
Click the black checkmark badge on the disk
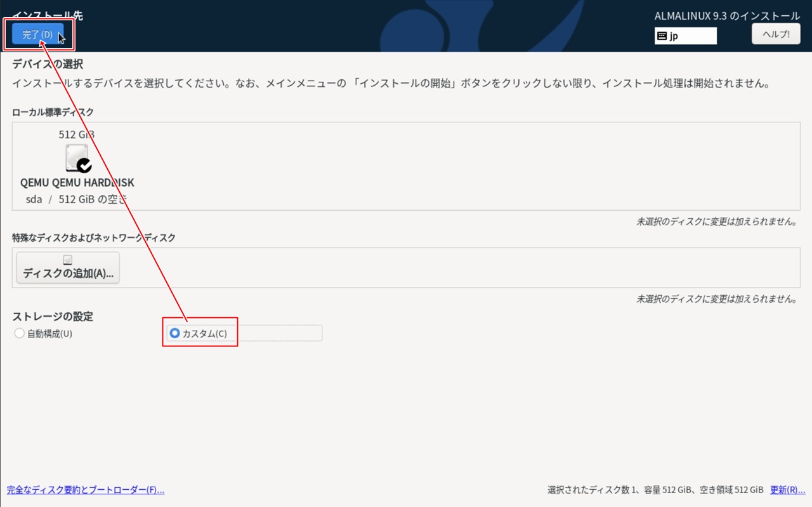pyautogui.click(x=84, y=166)
